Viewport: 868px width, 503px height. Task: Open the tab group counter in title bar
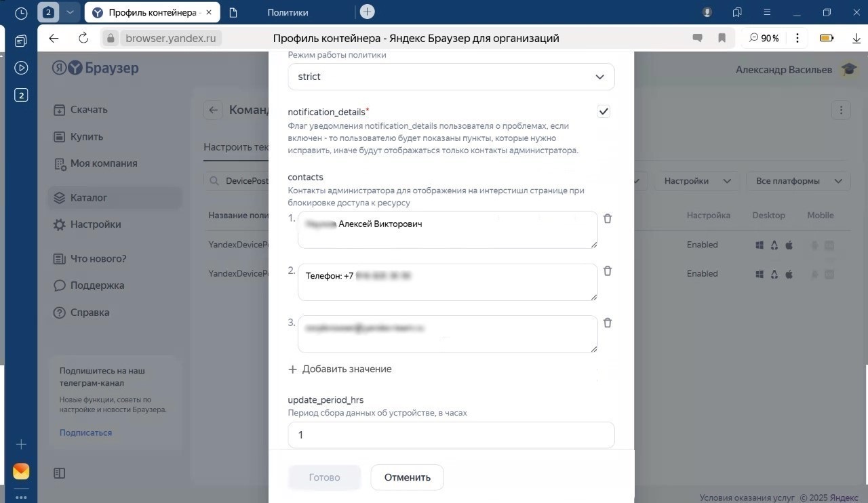coord(48,12)
